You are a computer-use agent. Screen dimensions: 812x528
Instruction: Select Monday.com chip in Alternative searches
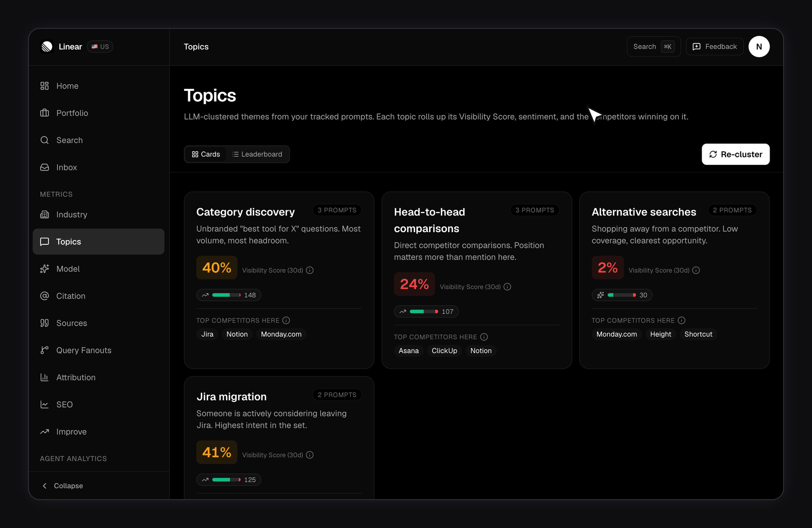[x=617, y=334]
